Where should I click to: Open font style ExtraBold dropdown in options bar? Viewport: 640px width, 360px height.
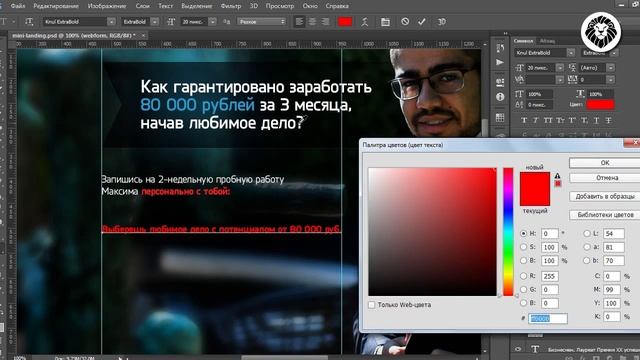(x=155, y=22)
